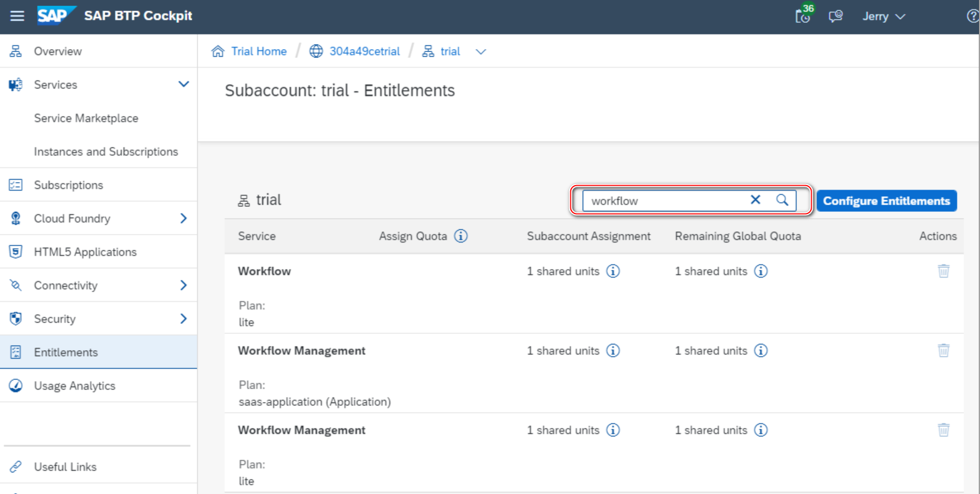This screenshot has width=980, height=494.
Task: Click the Cloud Foundry sidebar icon
Action: pyautogui.click(x=16, y=219)
